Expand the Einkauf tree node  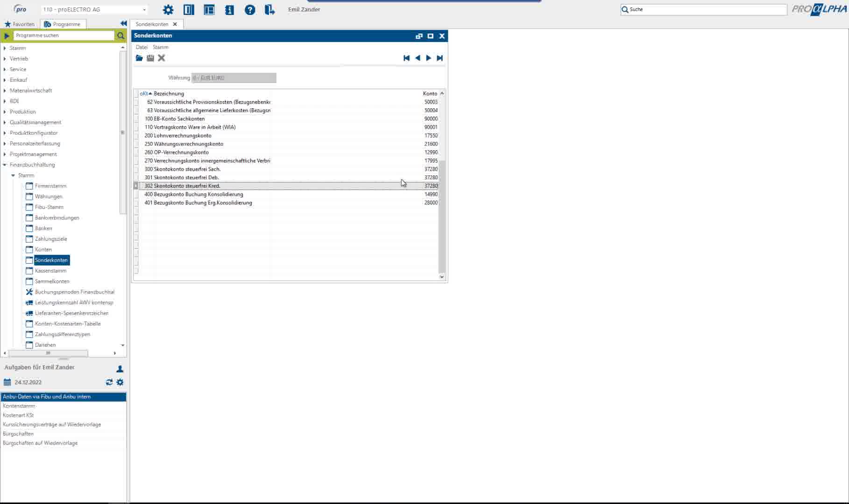pyautogui.click(x=5, y=80)
